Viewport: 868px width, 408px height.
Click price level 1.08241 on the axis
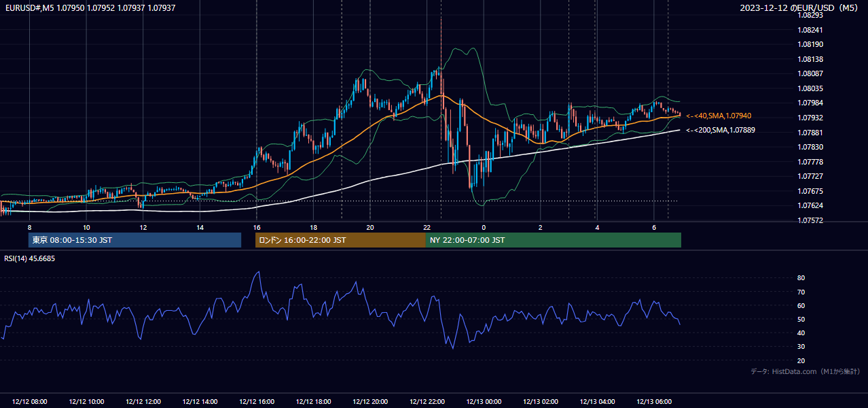(x=811, y=30)
